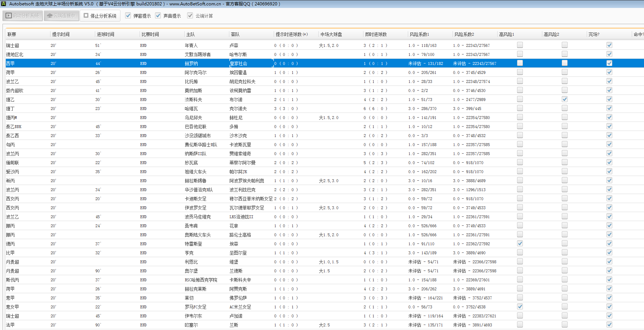Screen dimensions: 644x330
Task: Toggle the 云端计算 checkbox
Action: click(190, 16)
